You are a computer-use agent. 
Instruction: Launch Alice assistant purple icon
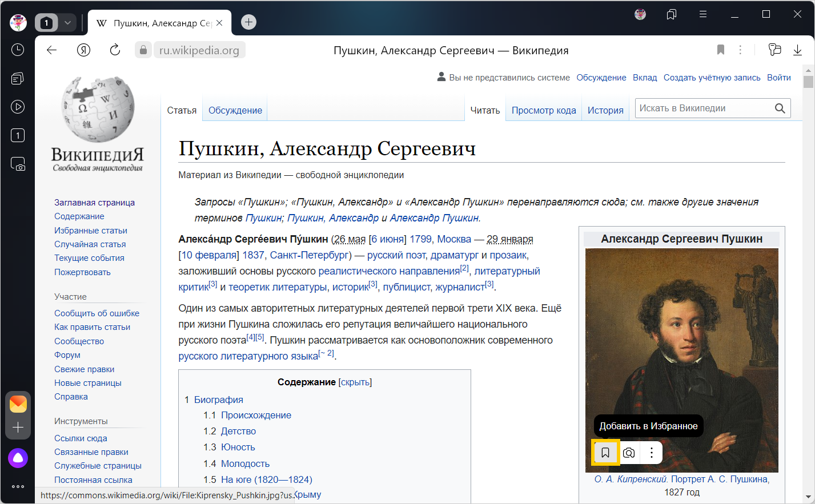[x=18, y=458]
